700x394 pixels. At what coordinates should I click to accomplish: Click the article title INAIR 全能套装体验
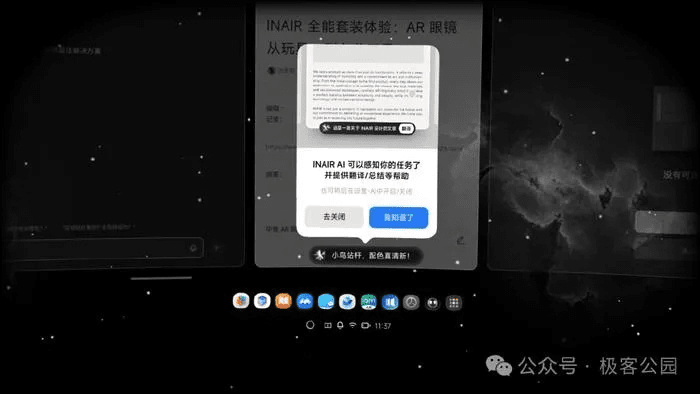(x=362, y=36)
